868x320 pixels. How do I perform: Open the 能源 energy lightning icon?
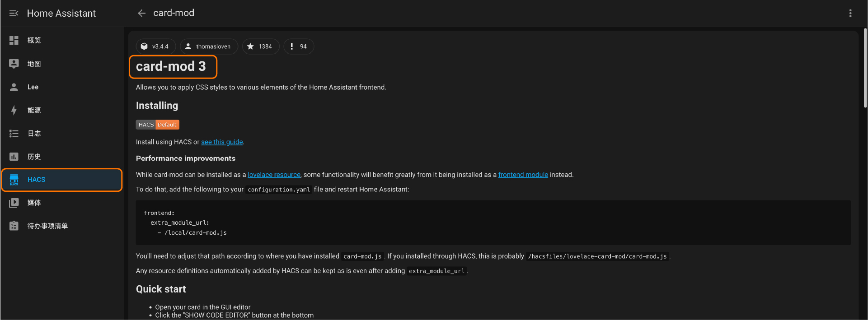click(14, 110)
